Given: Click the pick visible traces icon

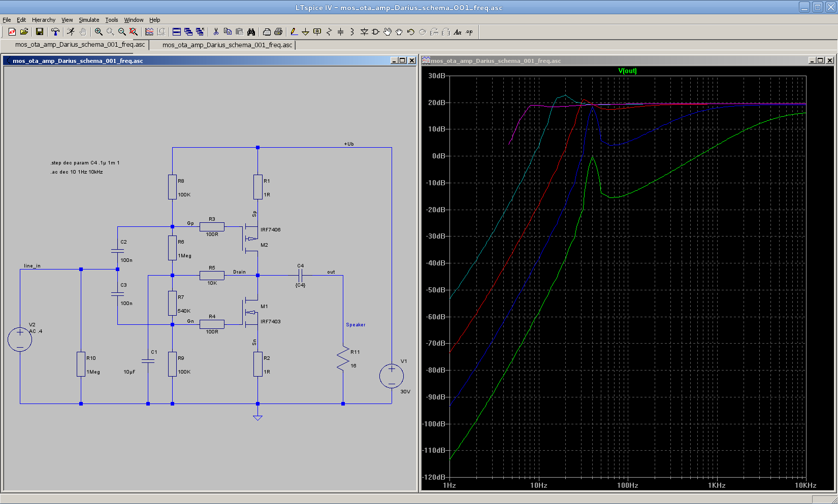Looking at the screenshot, I should click(149, 31).
